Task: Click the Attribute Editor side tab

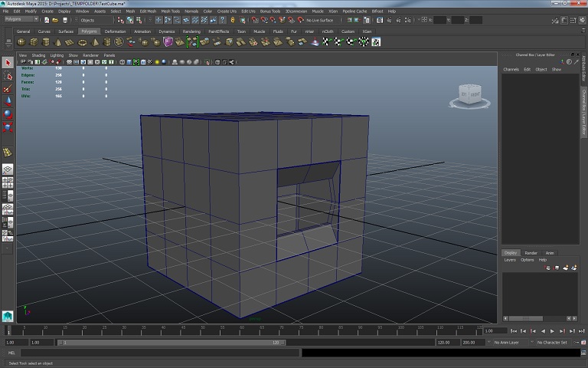Action: pyautogui.click(x=584, y=68)
